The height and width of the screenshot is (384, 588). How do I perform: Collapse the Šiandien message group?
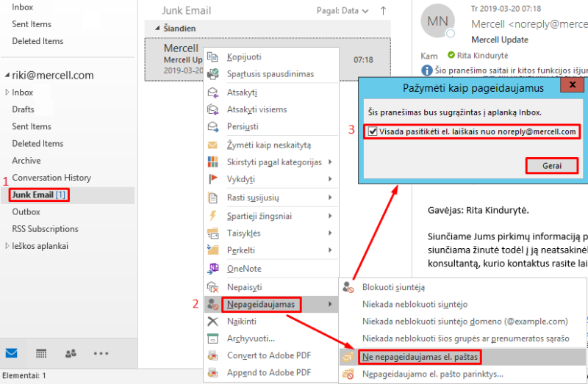click(x=157, y=28)
